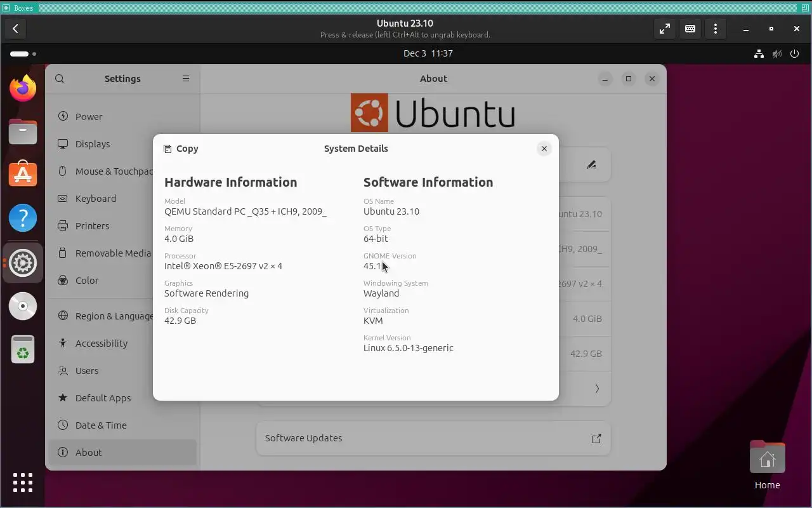
Task: Click the Keyboard icon in the sidebar
Action: point(63,198)
